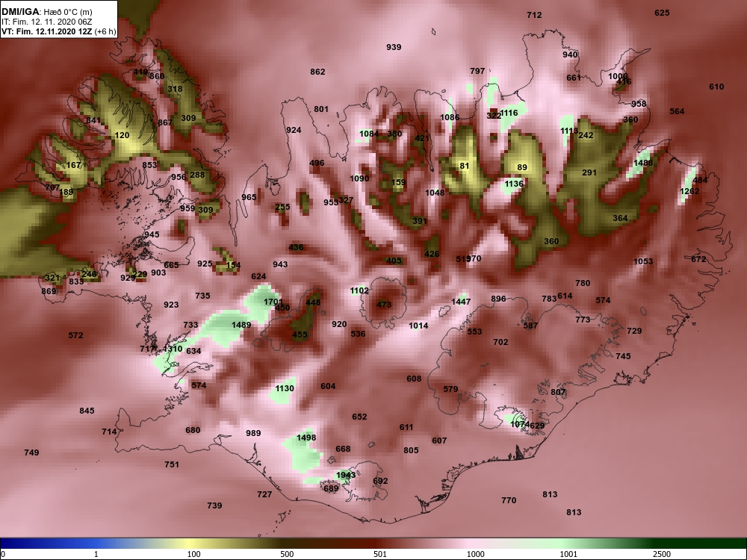Click the 745 value label
This screenshot has height=560, width=747.
coord(623,356)
